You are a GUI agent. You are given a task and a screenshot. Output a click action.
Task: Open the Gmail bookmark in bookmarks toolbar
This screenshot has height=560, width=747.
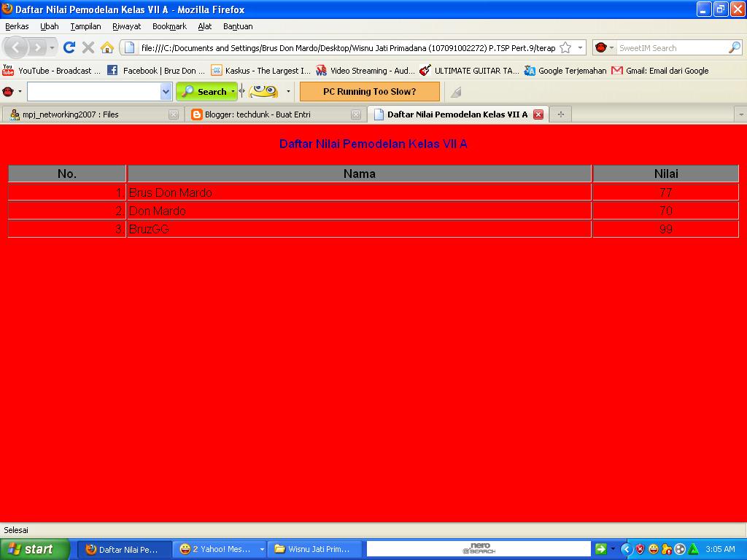click(659, 71)
